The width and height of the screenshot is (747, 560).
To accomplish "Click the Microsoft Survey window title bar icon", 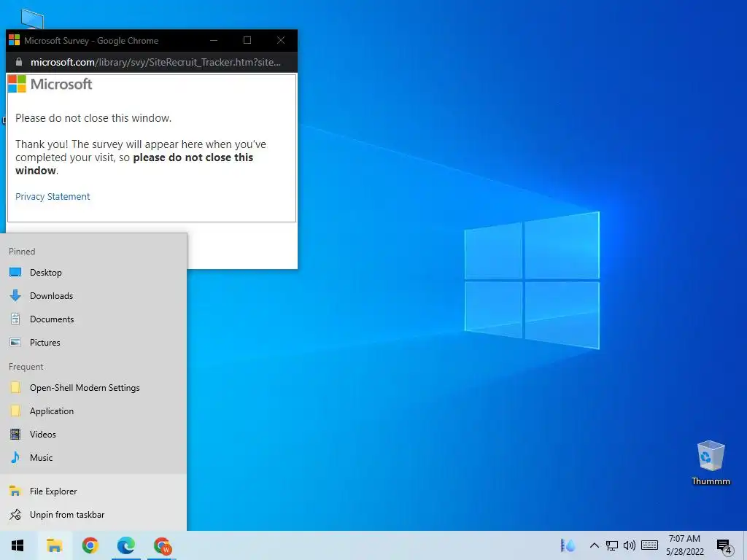I will click(x=15, y=40).
